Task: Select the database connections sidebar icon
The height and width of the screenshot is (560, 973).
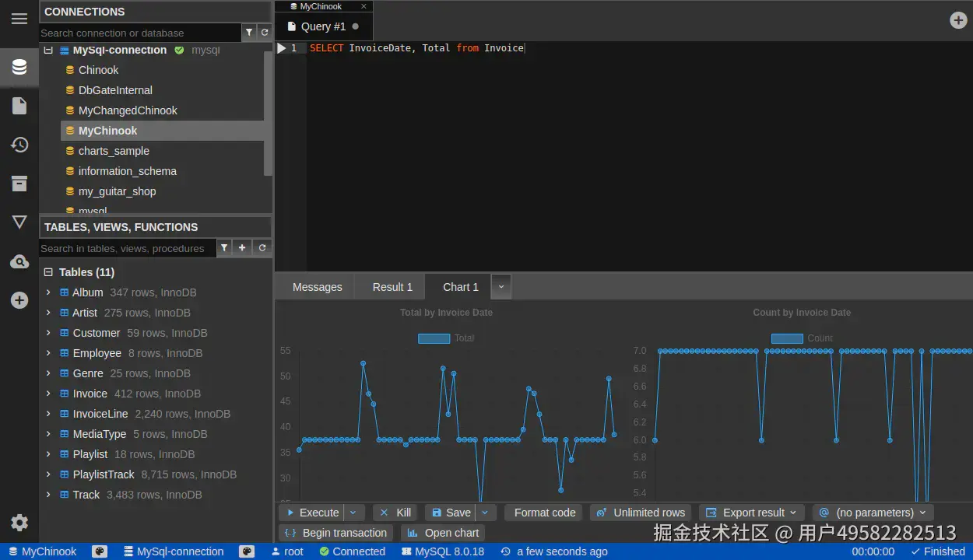Action: 19,67
